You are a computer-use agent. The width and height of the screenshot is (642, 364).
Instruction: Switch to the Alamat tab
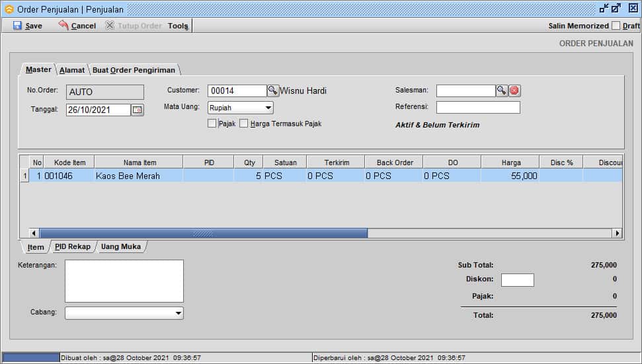click(x=71, y=70)
